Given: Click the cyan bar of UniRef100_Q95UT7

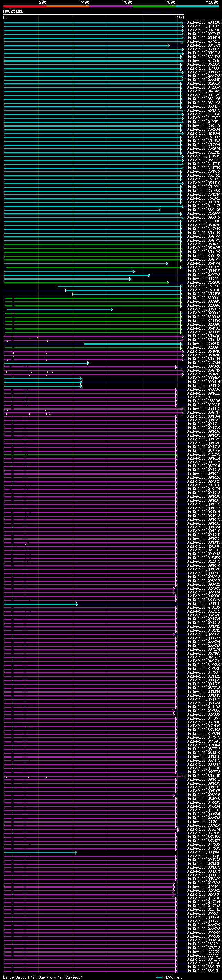Looking at the screenshot, I should pyautogui.click(x=60, y=310).
